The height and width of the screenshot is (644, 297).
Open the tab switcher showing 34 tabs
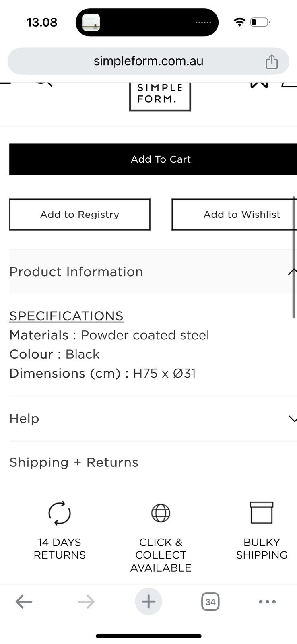[x=210, y=602]
